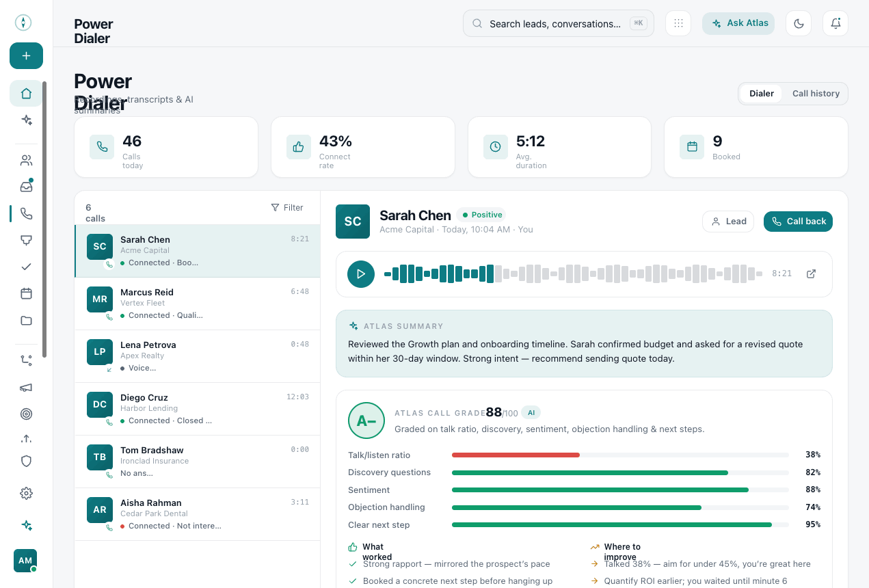869x588 pixels.
Task: Click the Clear next step progress bar
Action: [x=620, y=524]
